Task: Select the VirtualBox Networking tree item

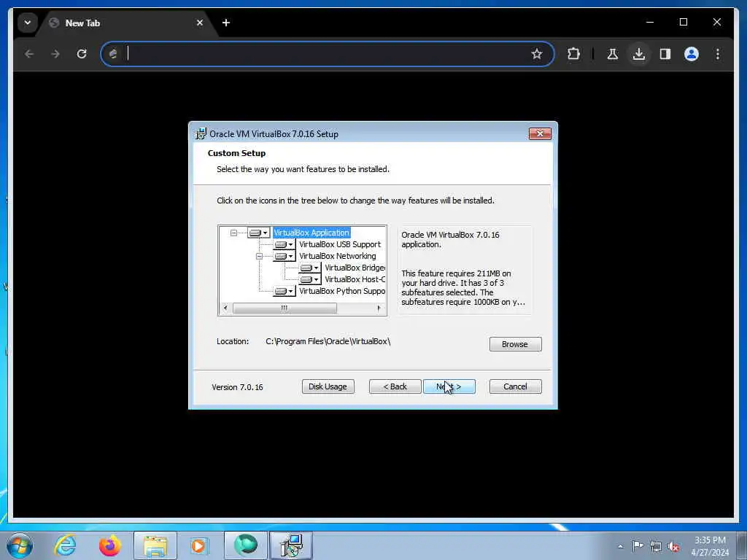Action: click(337, 256)
